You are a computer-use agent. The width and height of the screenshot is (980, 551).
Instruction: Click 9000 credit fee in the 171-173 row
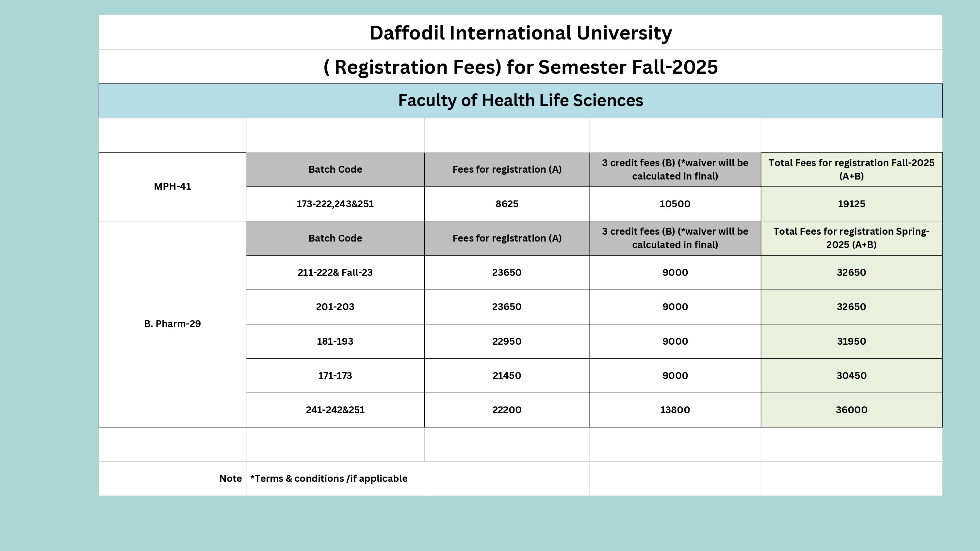[675, 376]
